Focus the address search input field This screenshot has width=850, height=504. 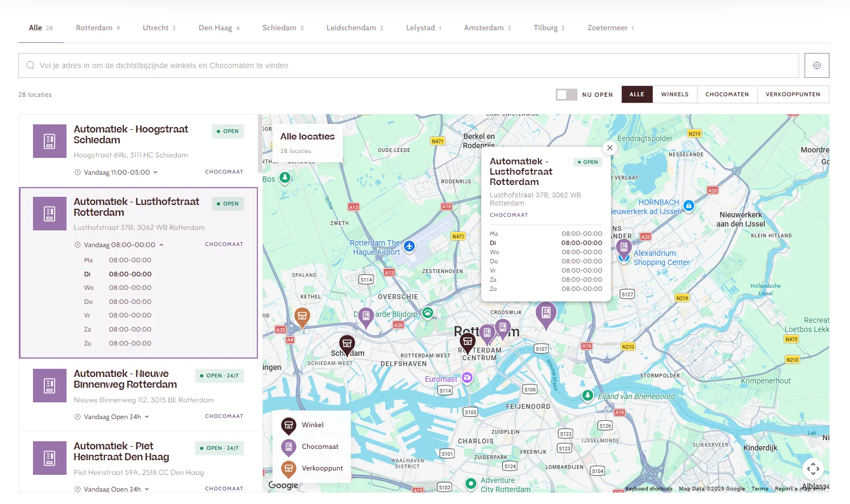(x=409, y=65)
